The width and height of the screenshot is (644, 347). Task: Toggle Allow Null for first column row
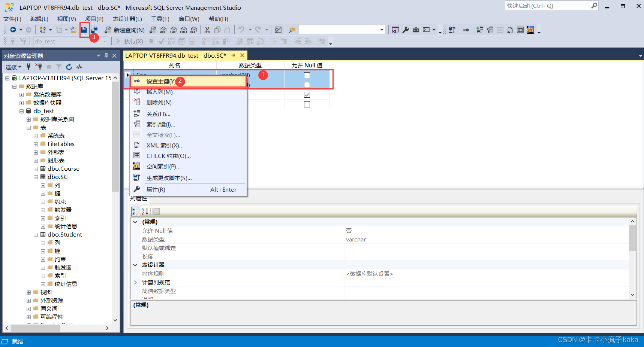307,75
